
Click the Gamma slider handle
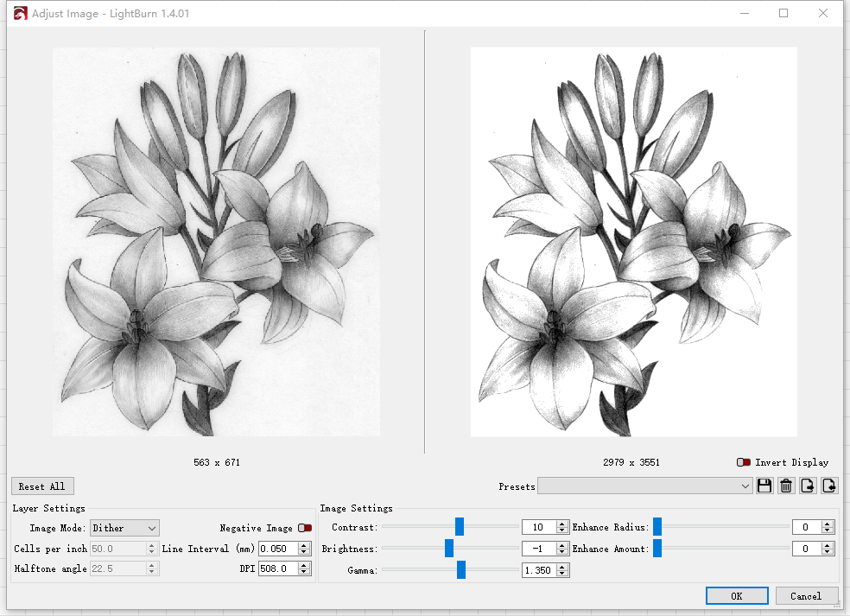click(x=460, y=570)
